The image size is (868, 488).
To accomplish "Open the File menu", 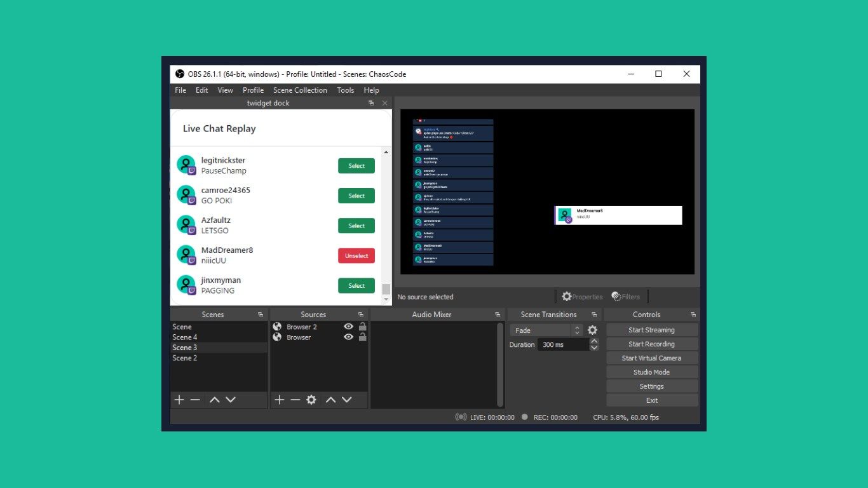I will (x=180, y=90).
